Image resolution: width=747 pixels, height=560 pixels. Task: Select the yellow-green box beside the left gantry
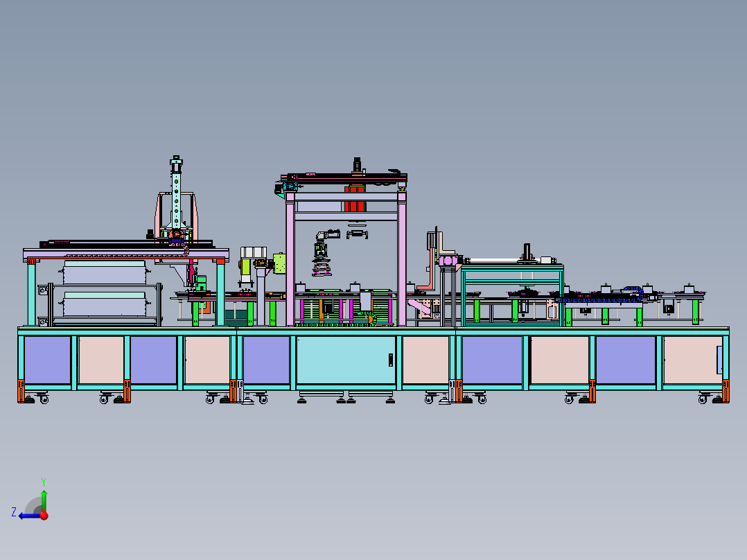click(280, 263)
